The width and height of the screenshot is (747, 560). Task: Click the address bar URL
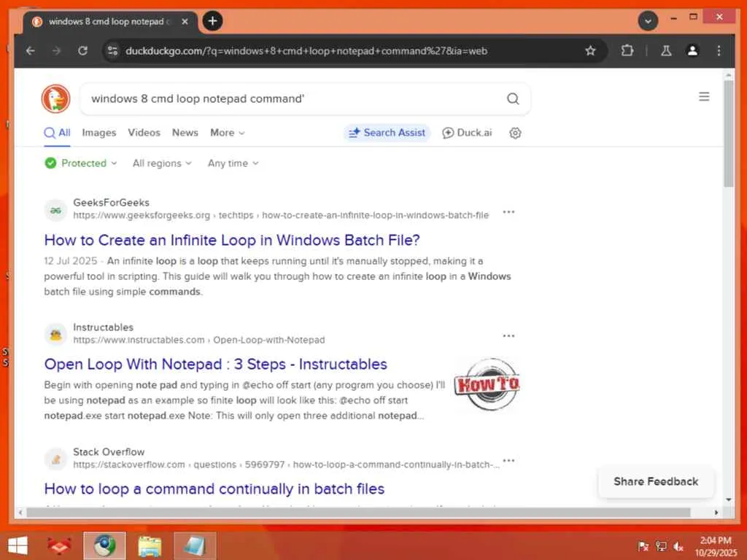306,51
